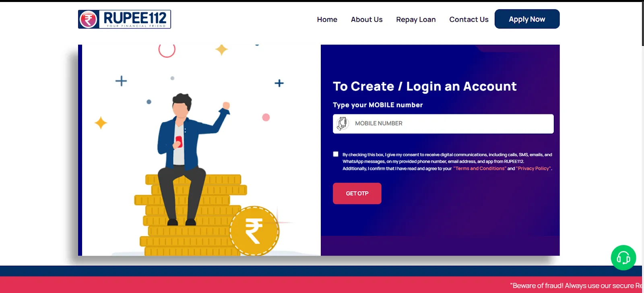This screenshot has width=644, height=293.
Task: Open the Privacy Policy link
Action: (x=534, y=169)
